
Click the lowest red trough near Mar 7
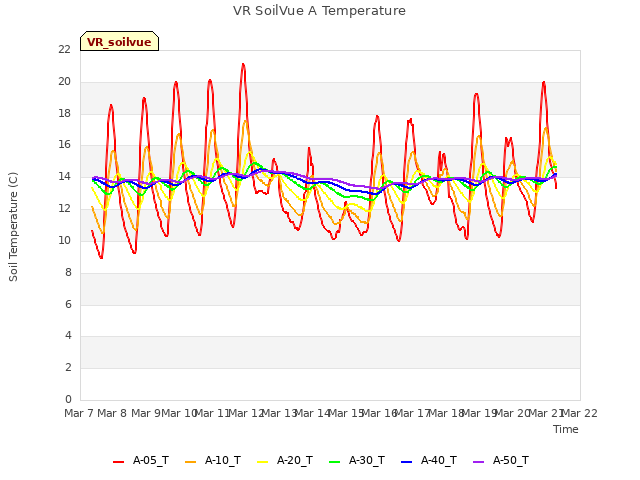[x=101, y=258]
